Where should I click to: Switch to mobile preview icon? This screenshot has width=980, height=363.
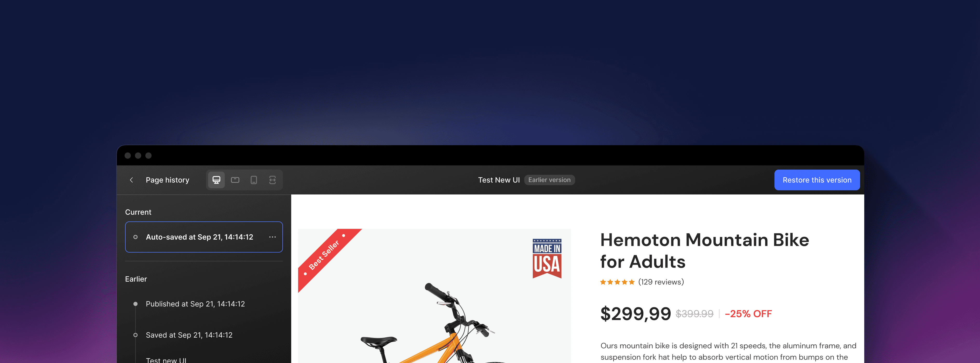click(254, 180)
